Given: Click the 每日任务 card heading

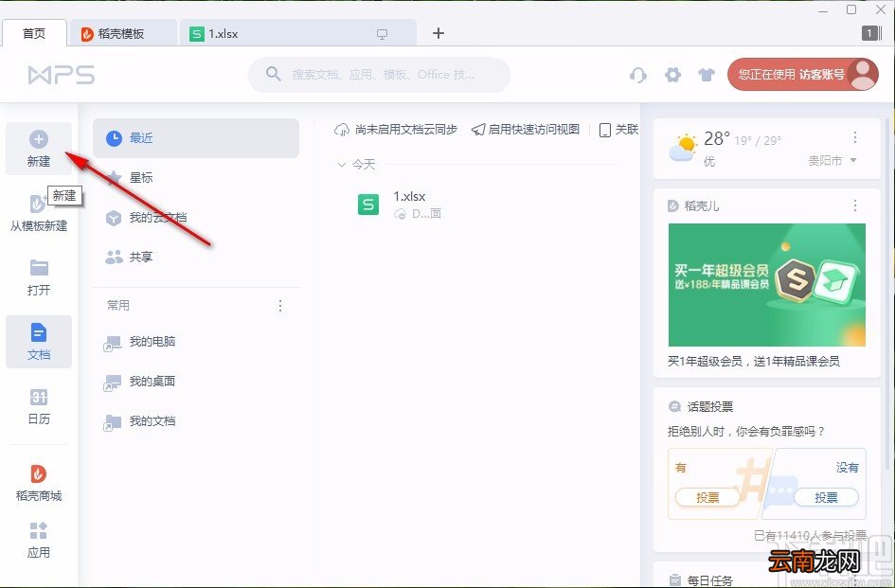Looking at the screenshot, I should point(710,580).
